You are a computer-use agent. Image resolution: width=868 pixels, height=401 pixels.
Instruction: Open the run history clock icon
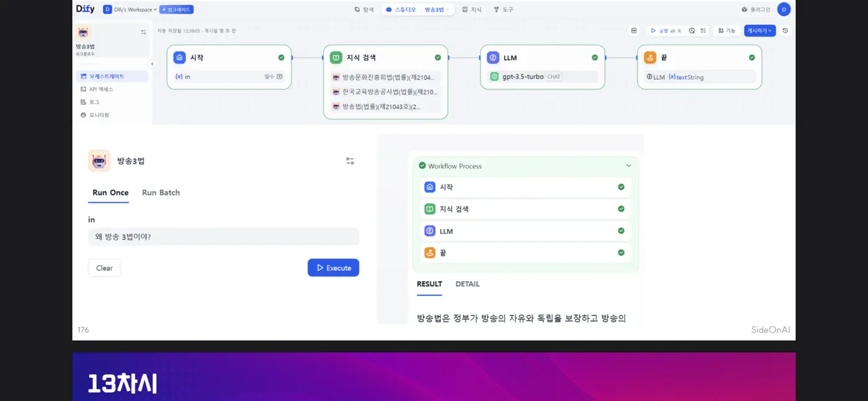(x=692, y=30)
